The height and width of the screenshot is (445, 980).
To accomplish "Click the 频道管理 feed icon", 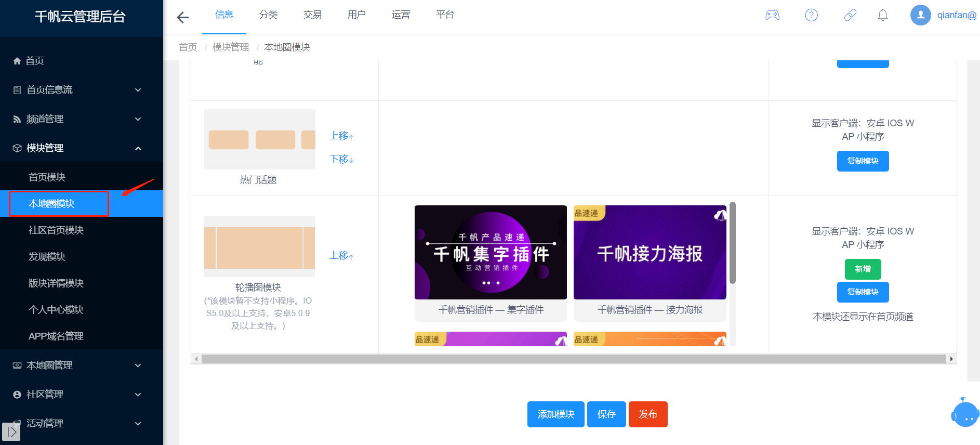I will point(17,119).
